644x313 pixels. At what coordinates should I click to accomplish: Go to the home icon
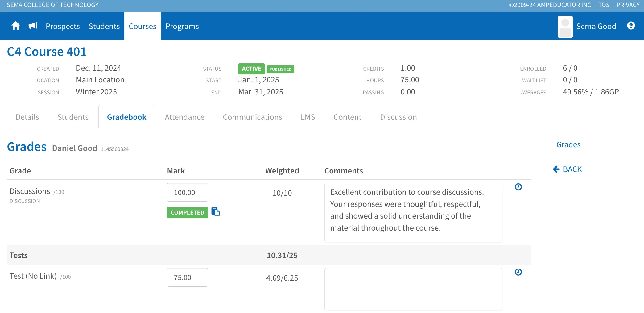pyautogui.click(x=16, y=26)
